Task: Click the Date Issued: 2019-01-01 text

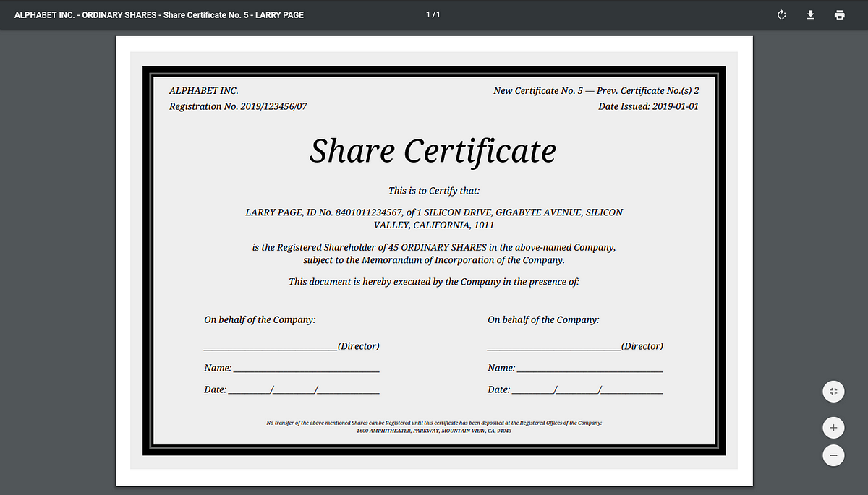Action: click(x=649, y=106)
